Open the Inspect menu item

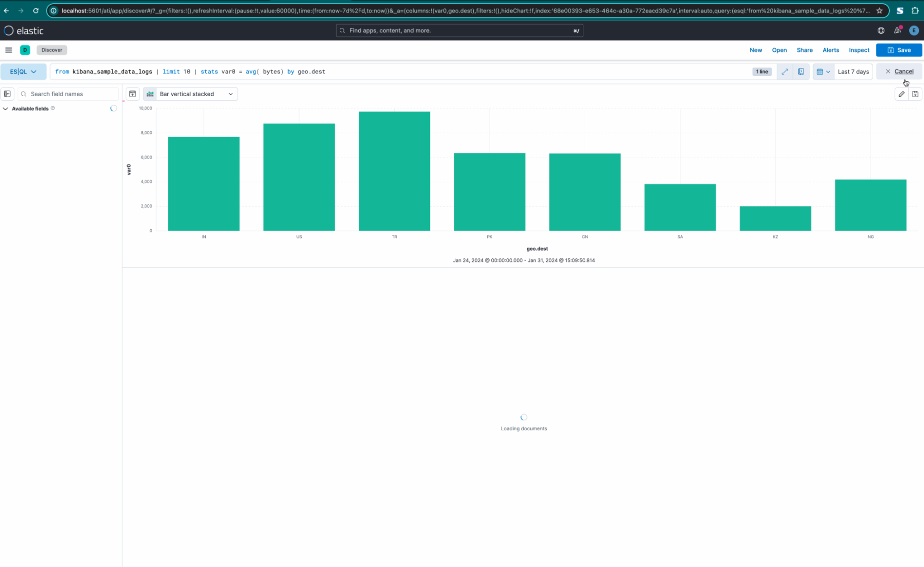pyautogui.click(x=858, y=50)
